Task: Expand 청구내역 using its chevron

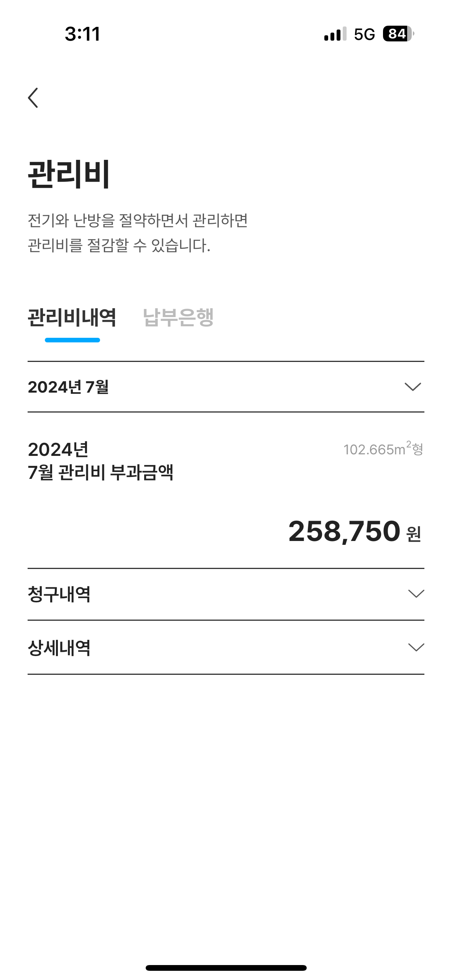Action: [x=416, y=594]
